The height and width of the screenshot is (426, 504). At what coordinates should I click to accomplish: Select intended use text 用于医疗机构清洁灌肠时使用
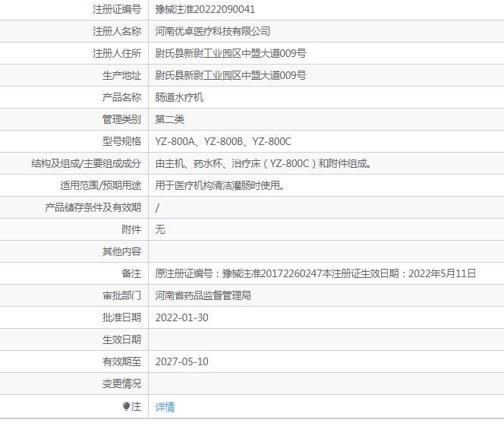(219, 185)
